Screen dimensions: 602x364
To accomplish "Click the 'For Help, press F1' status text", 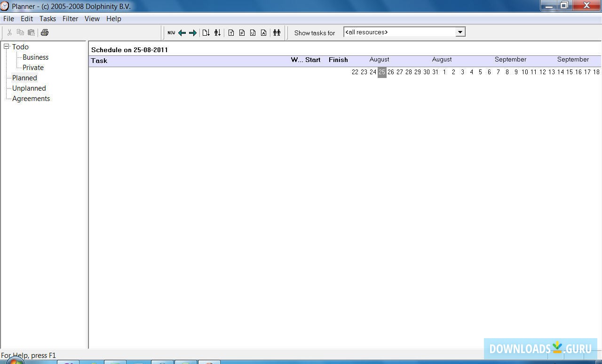I will tap(28, 356).
